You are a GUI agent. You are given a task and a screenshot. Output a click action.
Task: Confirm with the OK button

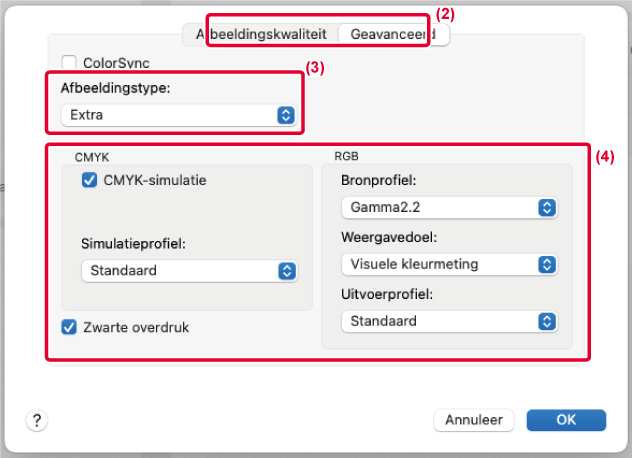(x=565, y=419)
